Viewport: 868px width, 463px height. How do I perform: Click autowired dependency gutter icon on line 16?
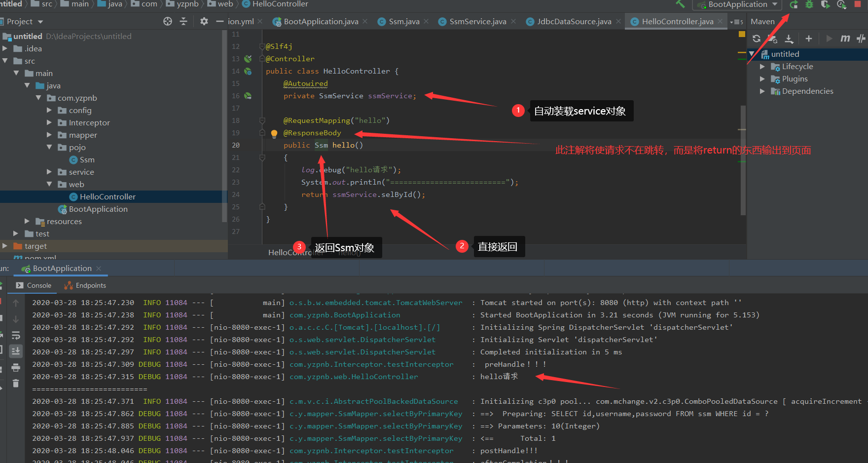[248, 96]
